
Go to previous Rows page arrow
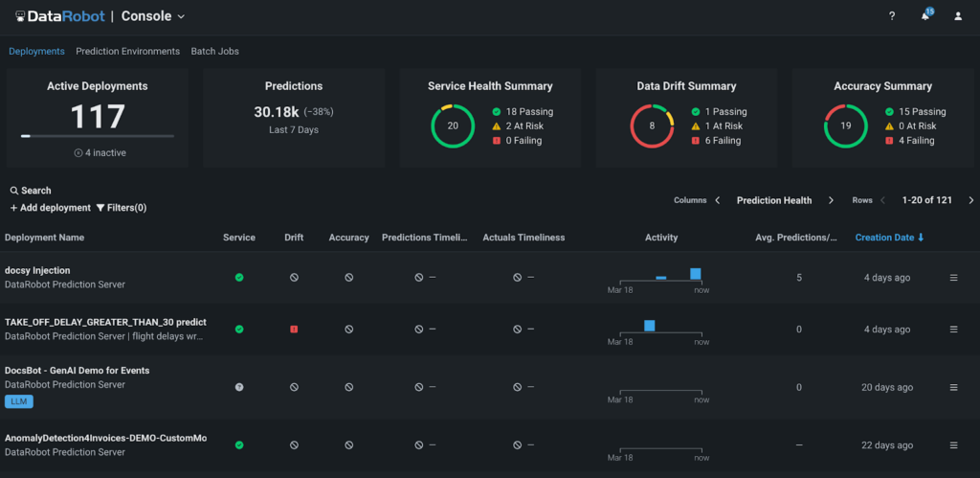click(x=883, y=200)
